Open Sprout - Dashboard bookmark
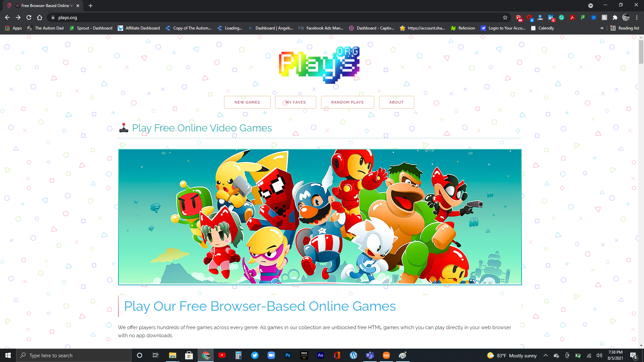The width and height of the screenshot is (644, 362). 91,28
